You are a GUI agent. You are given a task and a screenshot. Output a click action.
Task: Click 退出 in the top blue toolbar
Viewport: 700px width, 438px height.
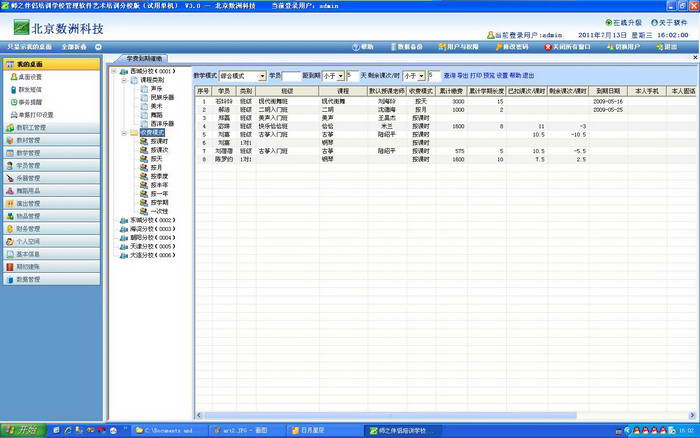pyautogui.click(x=667, y=47)
